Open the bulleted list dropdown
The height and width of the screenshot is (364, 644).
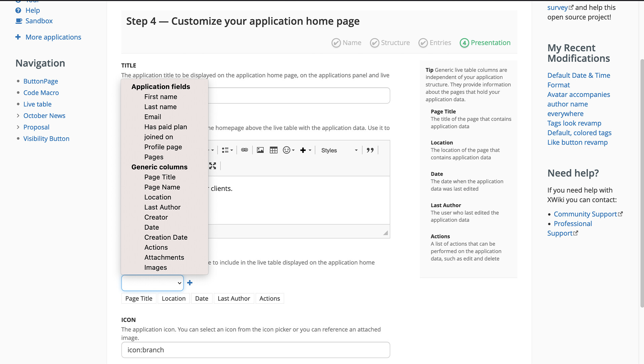227,150
